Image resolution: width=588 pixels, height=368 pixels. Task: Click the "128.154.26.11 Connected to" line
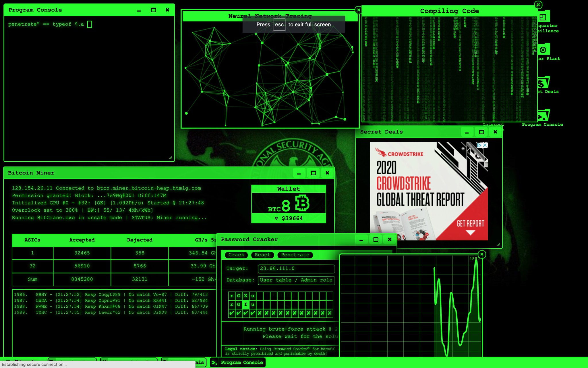click(106, 188)
